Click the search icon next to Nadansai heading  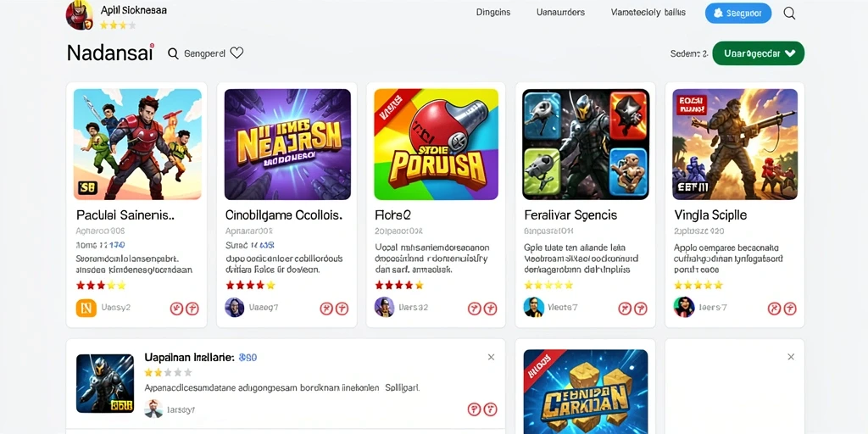point(173,53)
